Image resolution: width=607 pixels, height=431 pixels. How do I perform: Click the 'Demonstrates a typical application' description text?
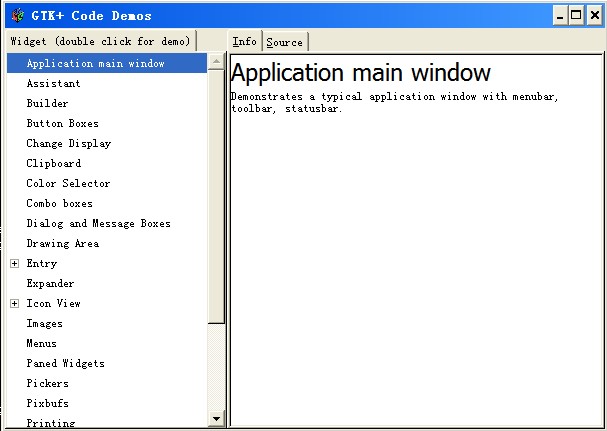(394, 102)
